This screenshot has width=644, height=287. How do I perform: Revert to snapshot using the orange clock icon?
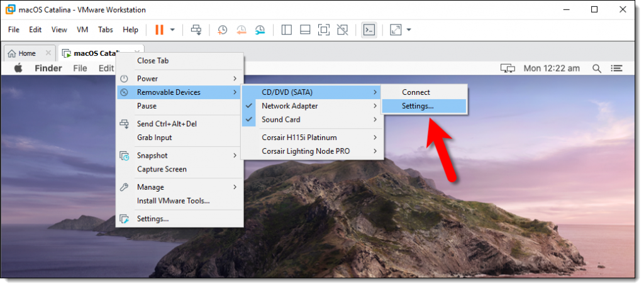241,30
